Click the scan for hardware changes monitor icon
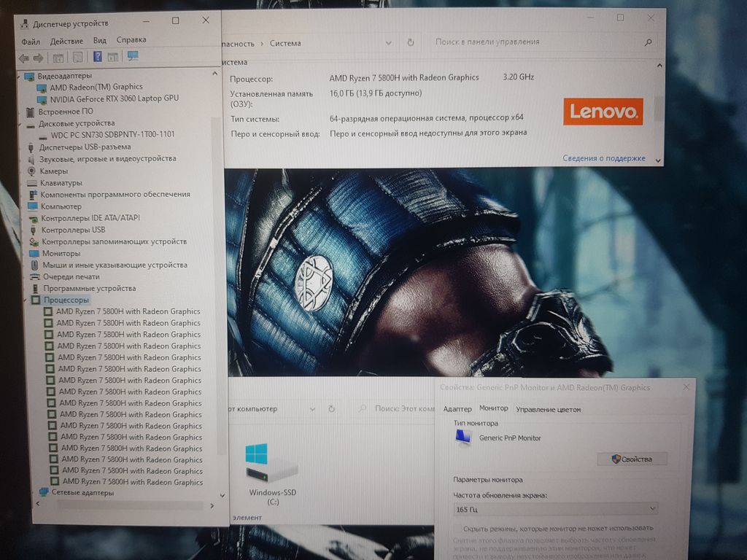 pyautogui.click(x=133, y=56)
